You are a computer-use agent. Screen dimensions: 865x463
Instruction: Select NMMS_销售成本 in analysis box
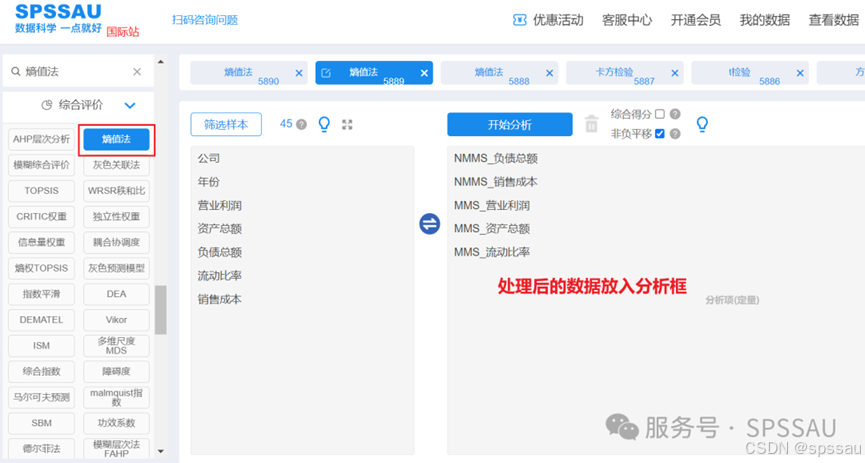click(495, 182)
